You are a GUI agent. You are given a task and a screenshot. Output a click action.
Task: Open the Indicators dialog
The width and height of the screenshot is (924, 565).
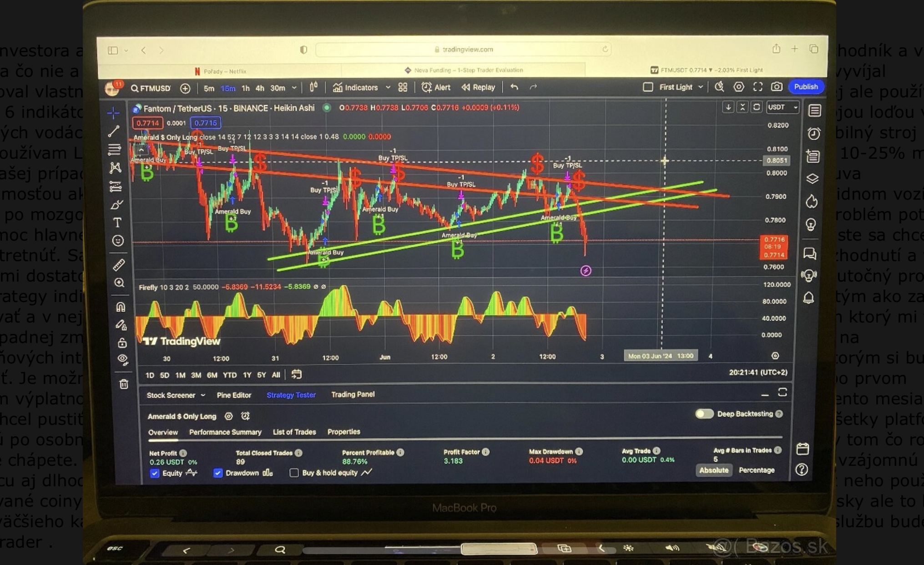tap(355, 87)
